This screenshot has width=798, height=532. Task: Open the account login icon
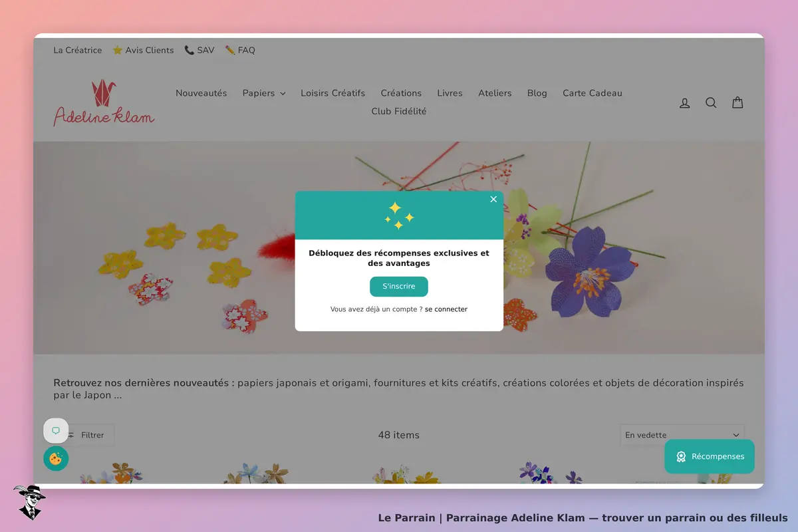click(684, 102)
